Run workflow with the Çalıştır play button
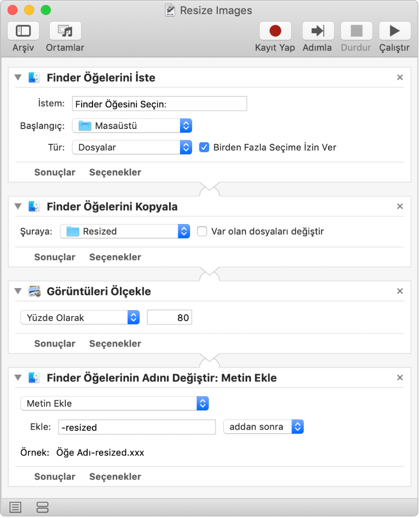The image size is (420, 518). [x=394, y=31]
